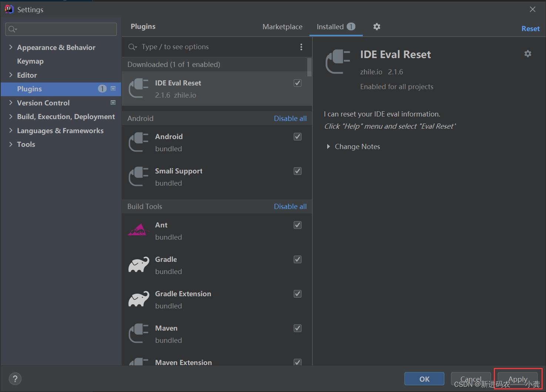The height and width of the screenshot is (392, 546).
Task: Toggle the Maven plugin checkbox
Action: pos(298,328)
